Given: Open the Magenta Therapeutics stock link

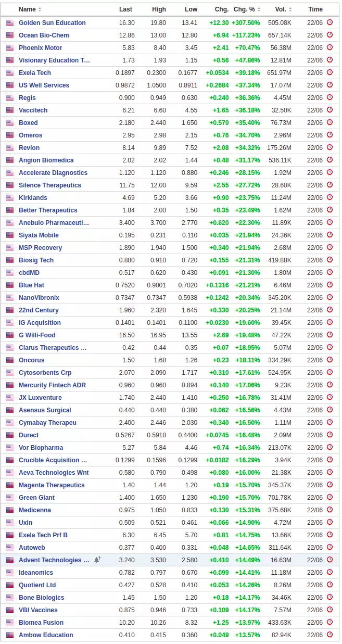Looking at the screenshot, I should tap(52, 485).
